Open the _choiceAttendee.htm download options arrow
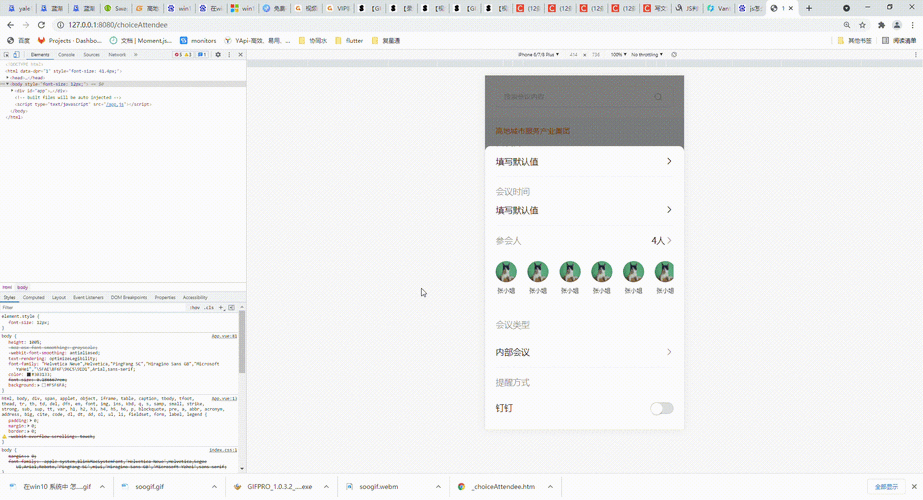Screen dimensions: 923x500 pos(550,486)
